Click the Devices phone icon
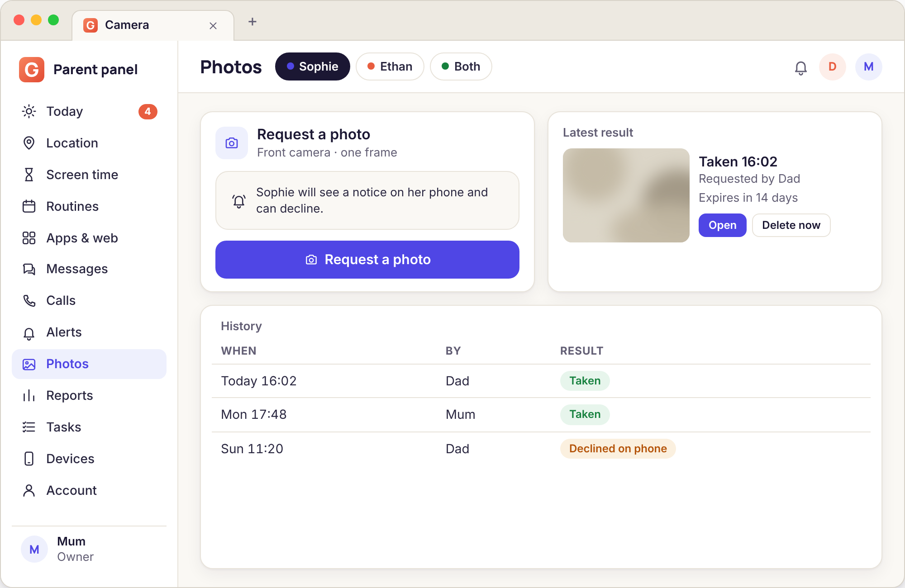This screenshot has height=588, width=905. [29, 459]
